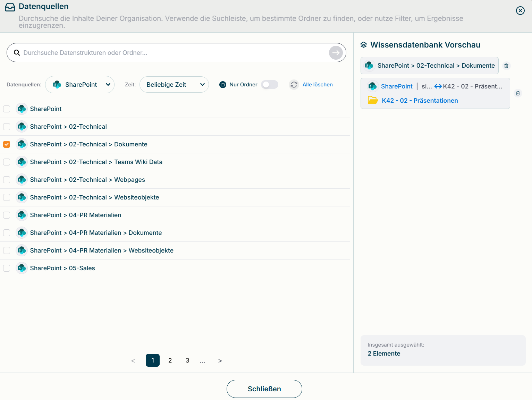532x400 pixels.
Task: Click the blue SharePoint link in preview card
Action: pos(397,86)
